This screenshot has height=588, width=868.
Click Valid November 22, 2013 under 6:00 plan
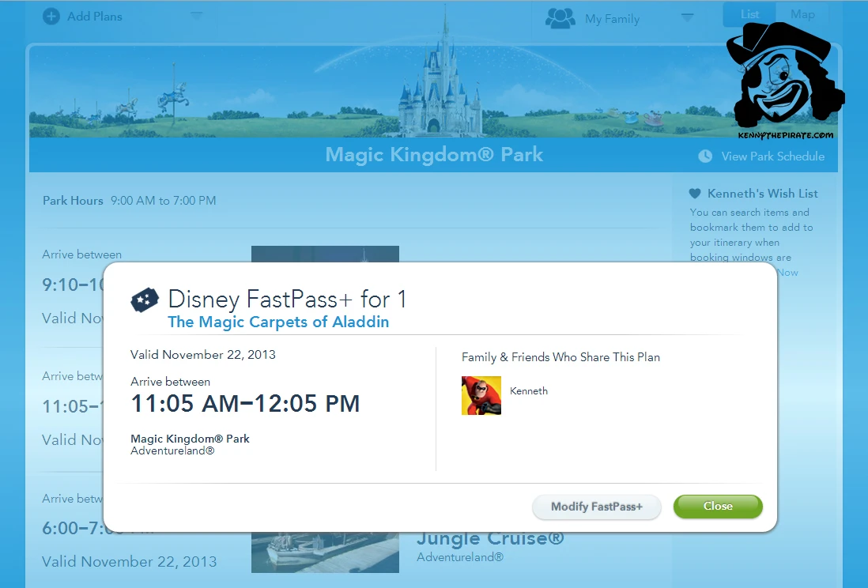click(x=130, y=561)
